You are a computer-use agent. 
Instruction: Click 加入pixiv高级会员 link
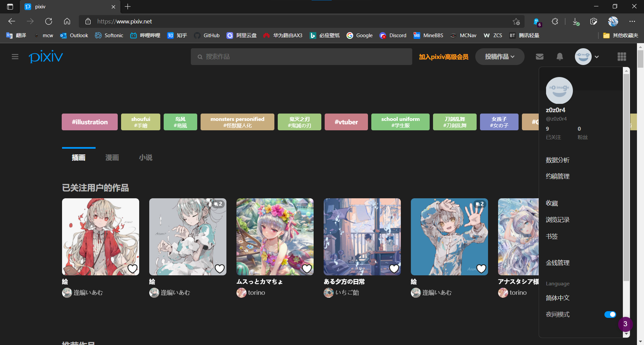coord(443,57)
